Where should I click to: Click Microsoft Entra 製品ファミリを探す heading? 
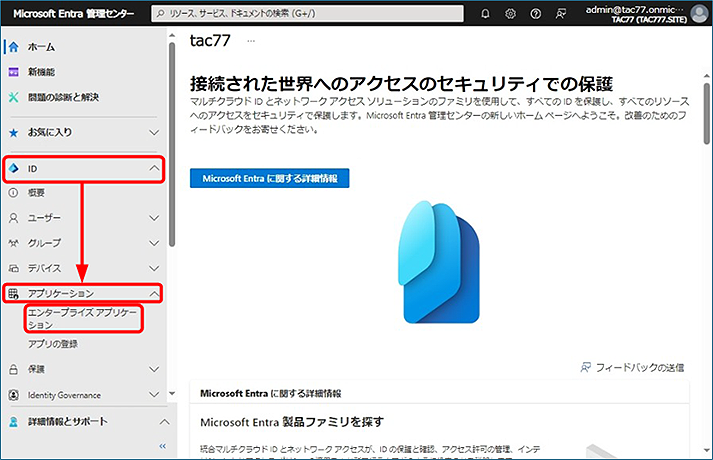292,422
